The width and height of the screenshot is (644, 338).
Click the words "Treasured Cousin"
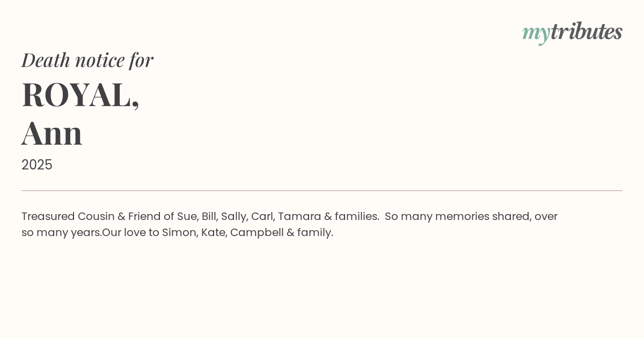point(68,216)
